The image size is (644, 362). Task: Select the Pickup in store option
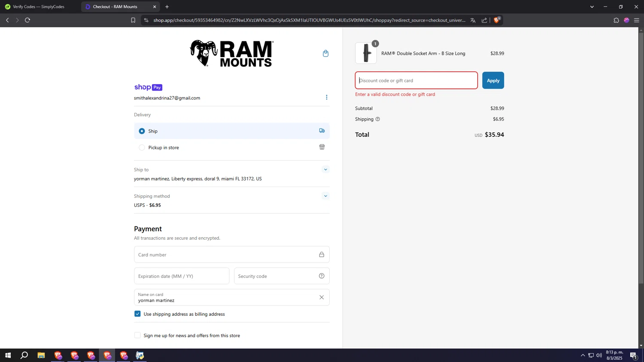tap(232, 148)
